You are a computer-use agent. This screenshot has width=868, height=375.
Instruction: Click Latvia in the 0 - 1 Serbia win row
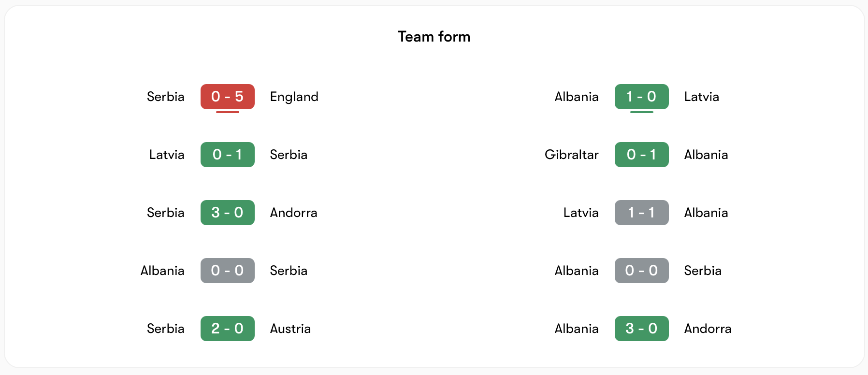pos(167,155)
